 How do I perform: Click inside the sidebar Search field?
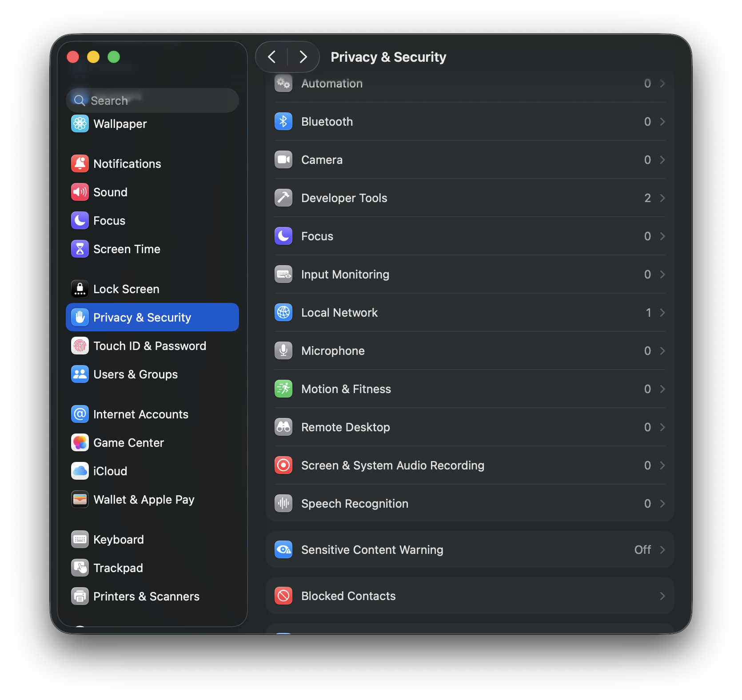[152, 100]
